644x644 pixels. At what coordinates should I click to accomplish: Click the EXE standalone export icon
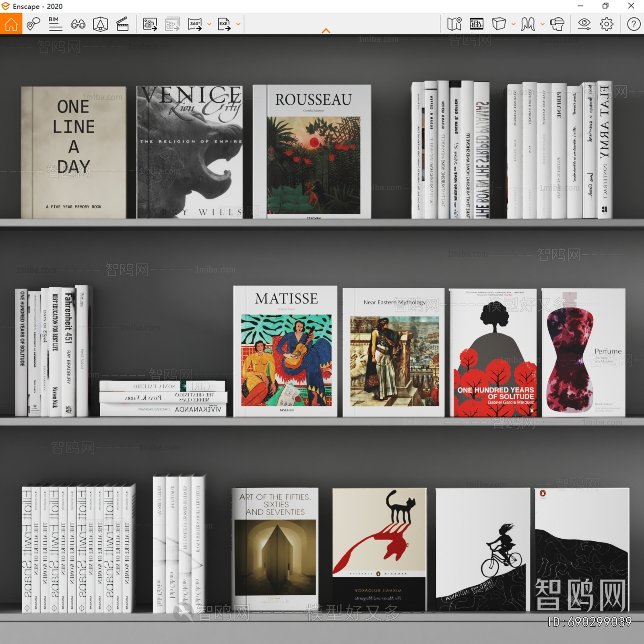(x=224, y=24)
